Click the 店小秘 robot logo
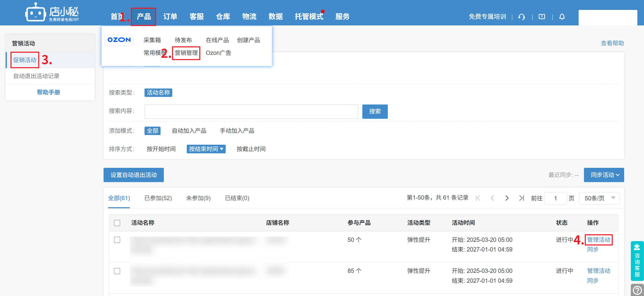The width and height of the screenshot is (644, 296). pyautogui.click(x=36, y=13)
